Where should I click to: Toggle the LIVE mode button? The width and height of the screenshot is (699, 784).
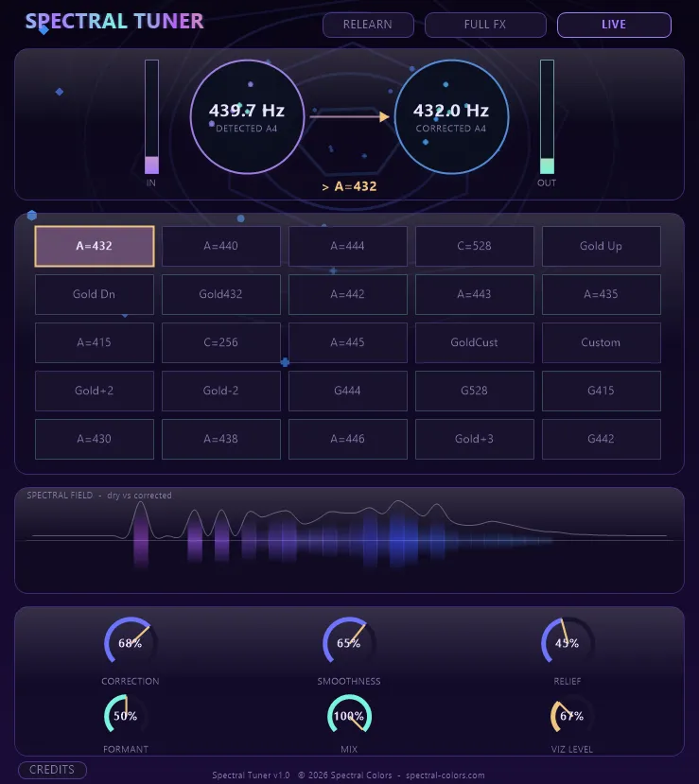[x=614, y=25]
